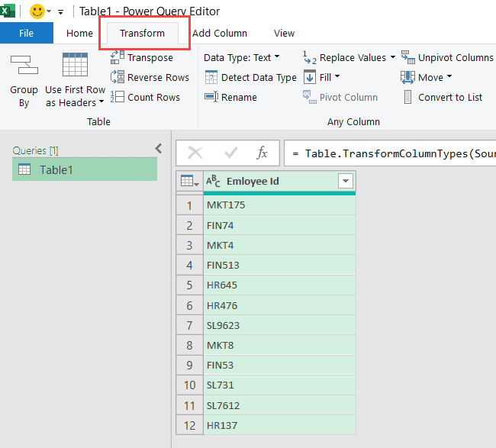This screenshot has height=448, width=496.
Task: Select the Transform ribbon tab
Action: tap(143, 33)
